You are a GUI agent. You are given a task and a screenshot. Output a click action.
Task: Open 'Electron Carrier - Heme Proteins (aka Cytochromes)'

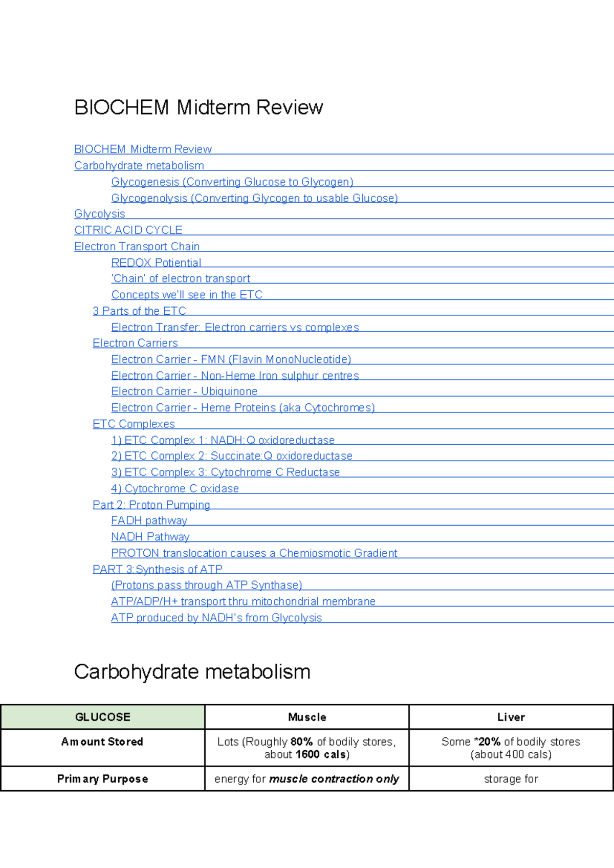(243, 407)
